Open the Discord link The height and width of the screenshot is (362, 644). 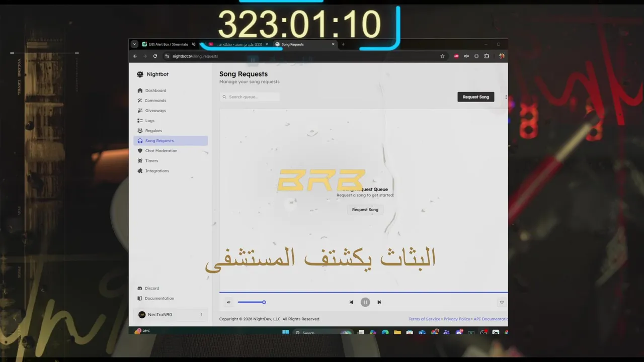pos(152,288)
